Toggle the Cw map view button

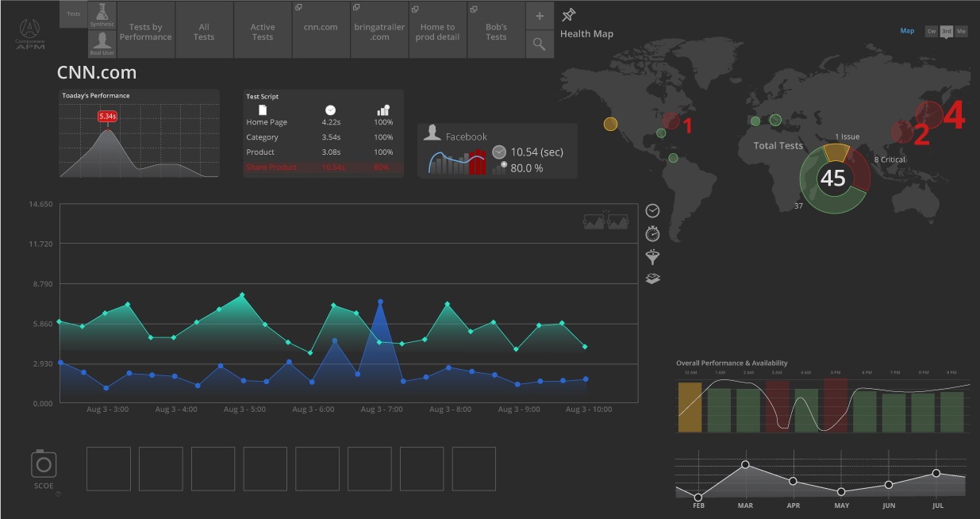pyautogui.click(x=932, y=31)
